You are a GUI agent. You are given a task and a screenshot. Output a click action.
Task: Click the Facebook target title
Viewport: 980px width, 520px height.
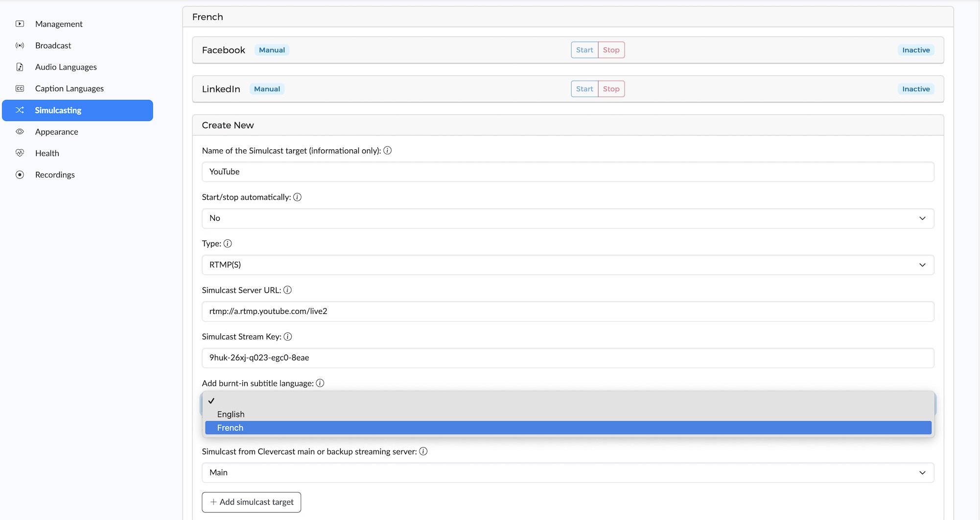coord(223,50)
